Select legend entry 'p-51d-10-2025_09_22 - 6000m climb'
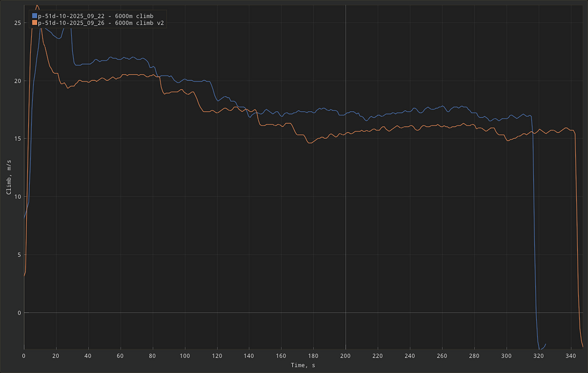This screenshot has width=588, height=373. (96, 16)
